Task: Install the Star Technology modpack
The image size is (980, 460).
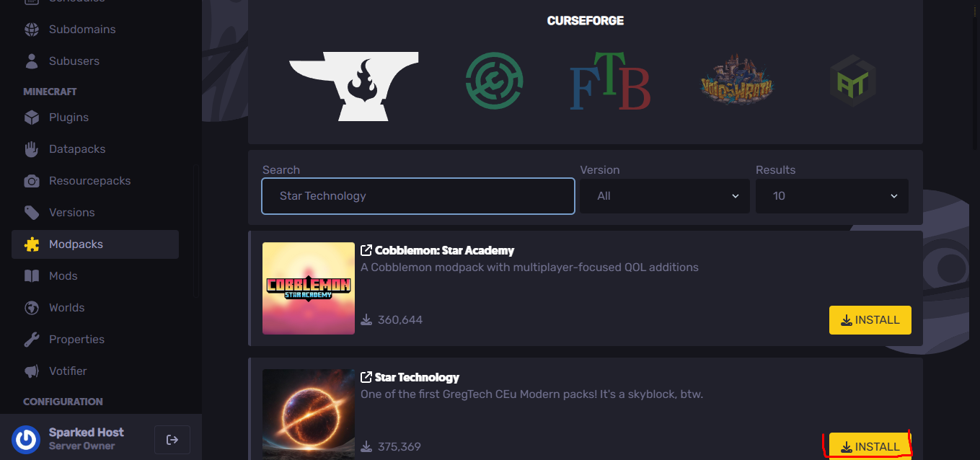Action: coord(870,446)
